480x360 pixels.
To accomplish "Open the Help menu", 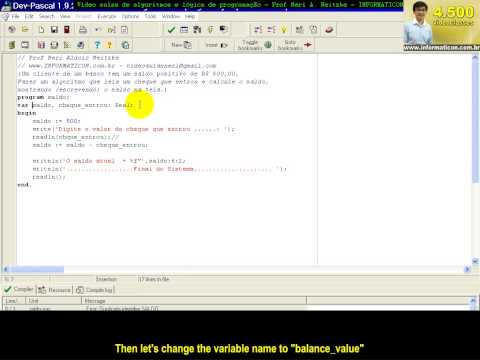I will coord(190,16).
